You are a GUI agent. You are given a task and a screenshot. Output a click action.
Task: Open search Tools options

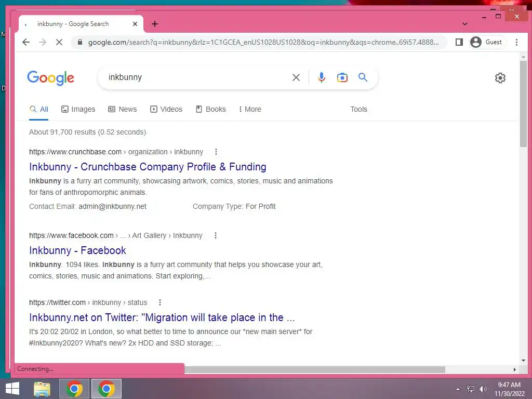358,109
